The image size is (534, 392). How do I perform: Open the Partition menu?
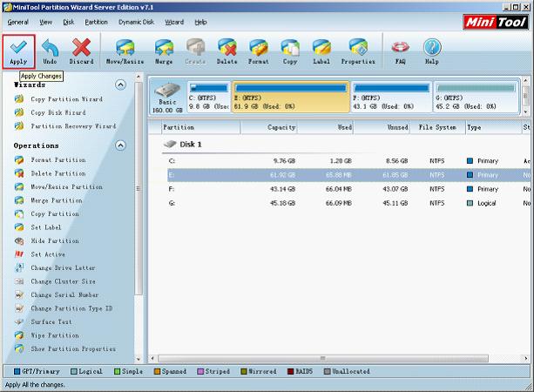96,22
